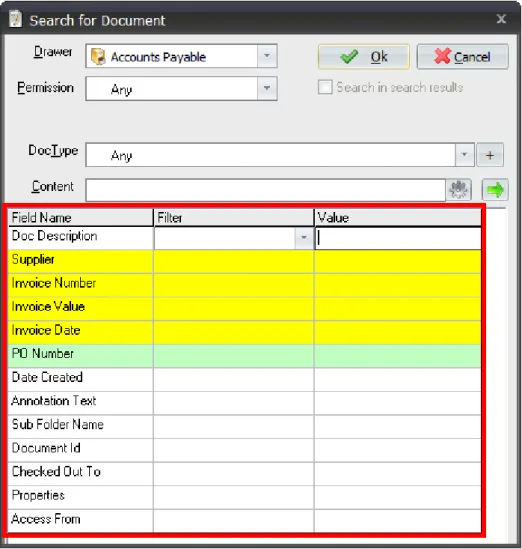Click the plus button next to DocType

pyautogui.click(x=490, y=155)
